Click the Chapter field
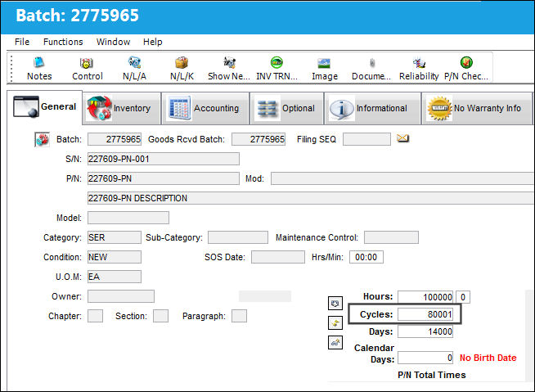Image resolution: width=535 pixels, height=392 pixels. coord(95,316)
